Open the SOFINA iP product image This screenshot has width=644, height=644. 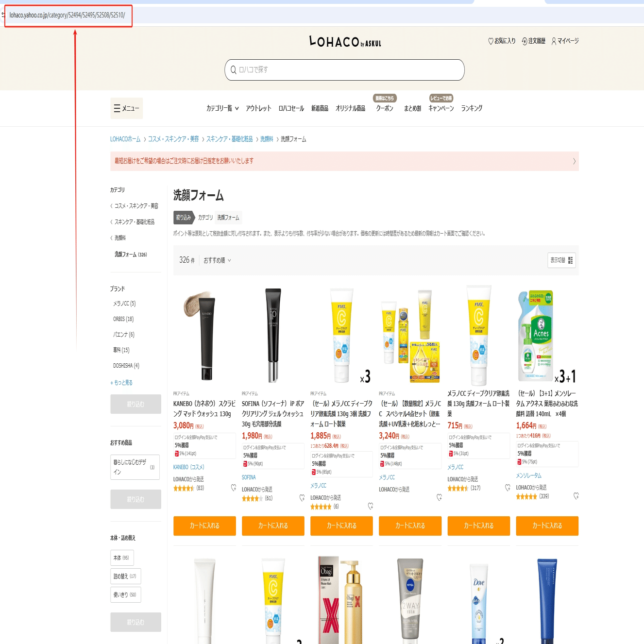pos(273,335)
